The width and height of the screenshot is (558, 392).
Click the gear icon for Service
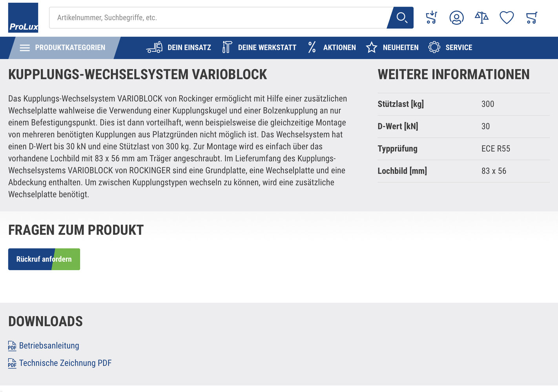tap(434, 47)
